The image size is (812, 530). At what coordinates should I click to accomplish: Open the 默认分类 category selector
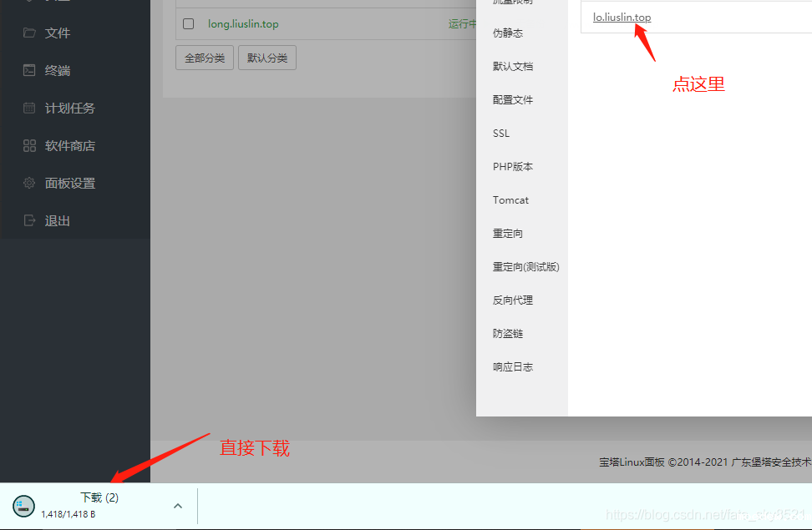[x=267, y=58]
